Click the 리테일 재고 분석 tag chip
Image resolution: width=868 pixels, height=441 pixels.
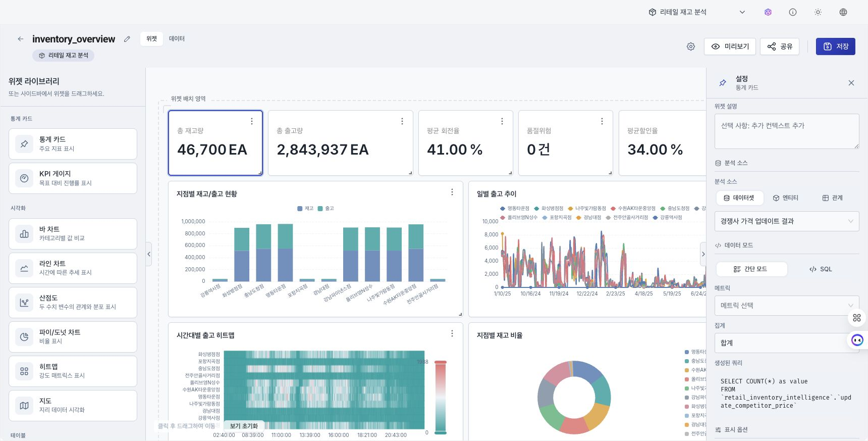click(64, 56)
